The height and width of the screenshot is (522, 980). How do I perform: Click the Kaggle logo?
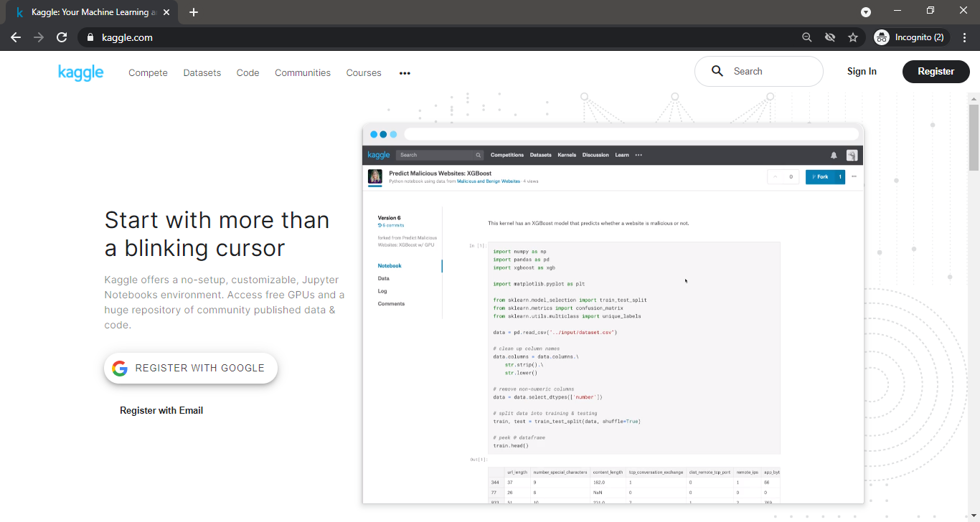click(x=80, y=72)
